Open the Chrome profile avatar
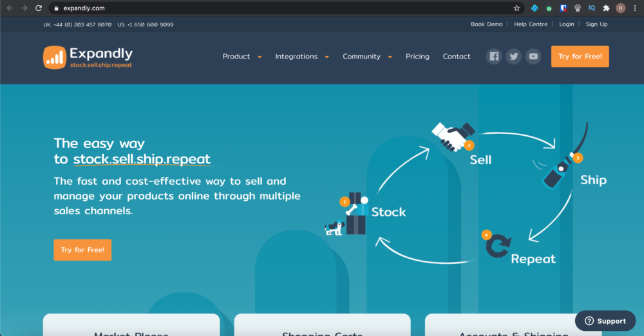This screenshot has height=336, width=644. point(621,8)
